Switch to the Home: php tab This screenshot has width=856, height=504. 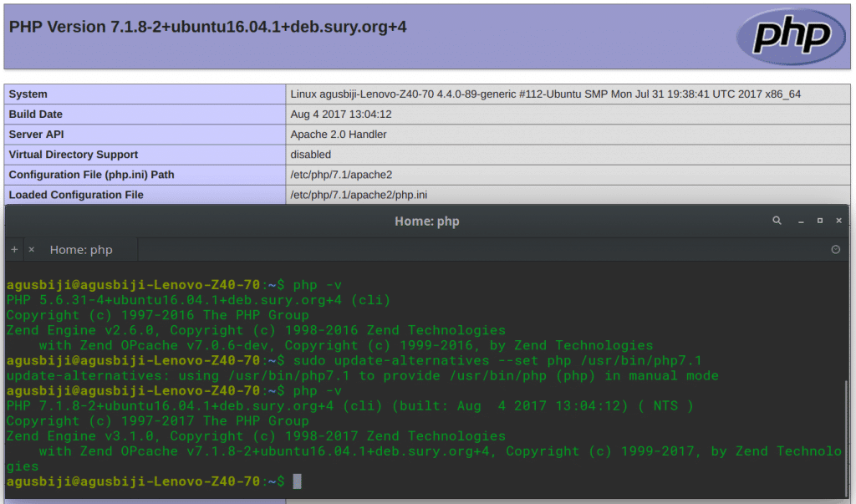(80, 249)
